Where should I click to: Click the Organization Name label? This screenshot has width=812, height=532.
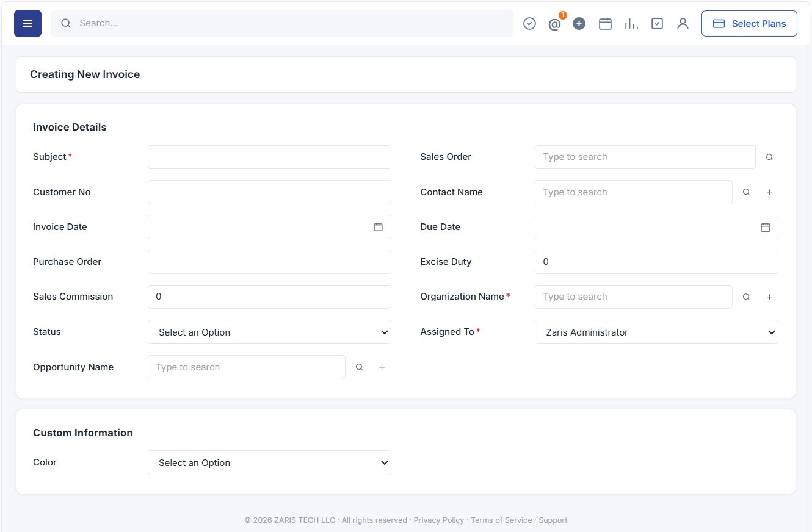tap(462, 297)
